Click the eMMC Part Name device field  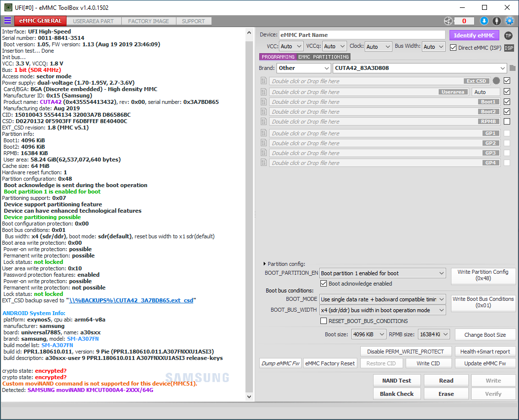point(362,35)
